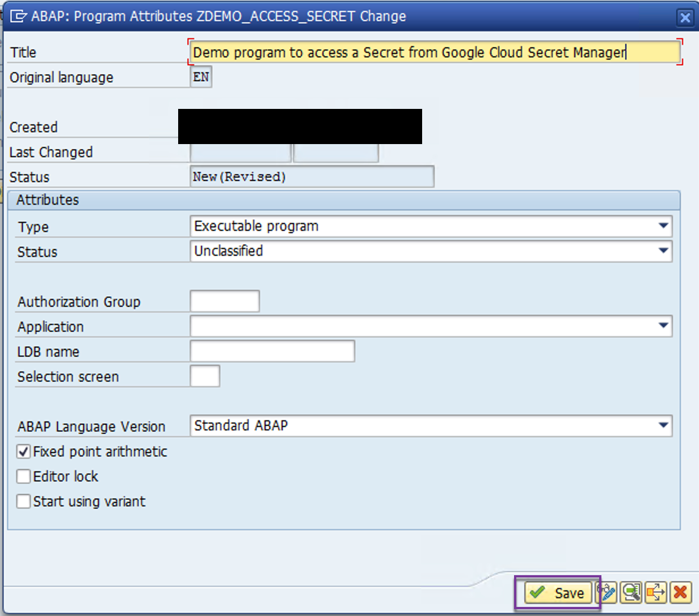Expand the ABAP Language Version dropdown
699x616 pixels.
663,425
